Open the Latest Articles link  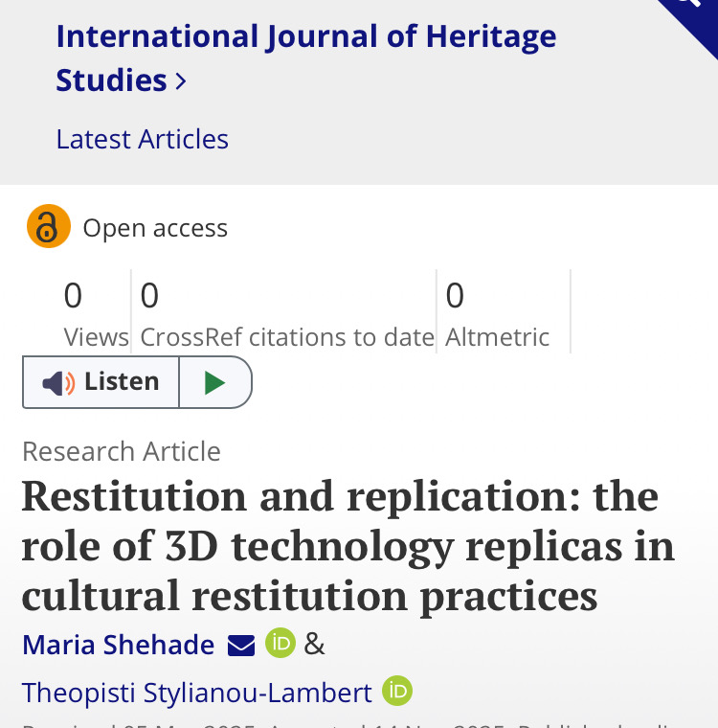coord(142,139)
